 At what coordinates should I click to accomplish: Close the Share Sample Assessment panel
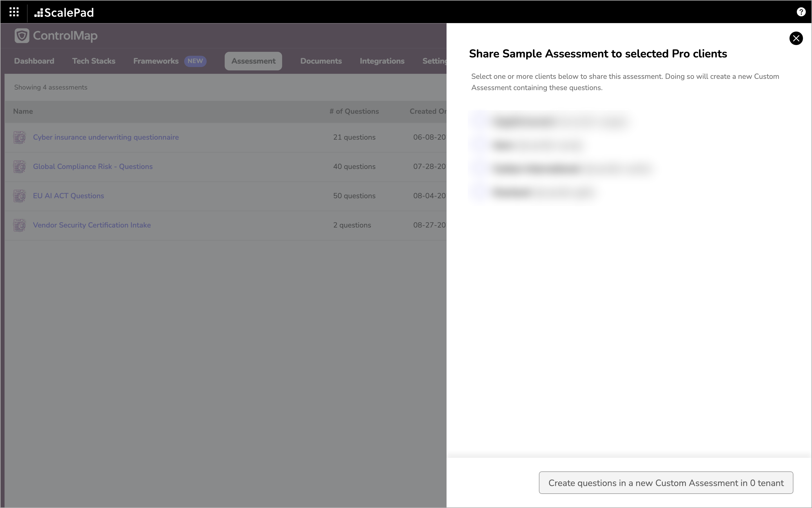click(796, 38)
